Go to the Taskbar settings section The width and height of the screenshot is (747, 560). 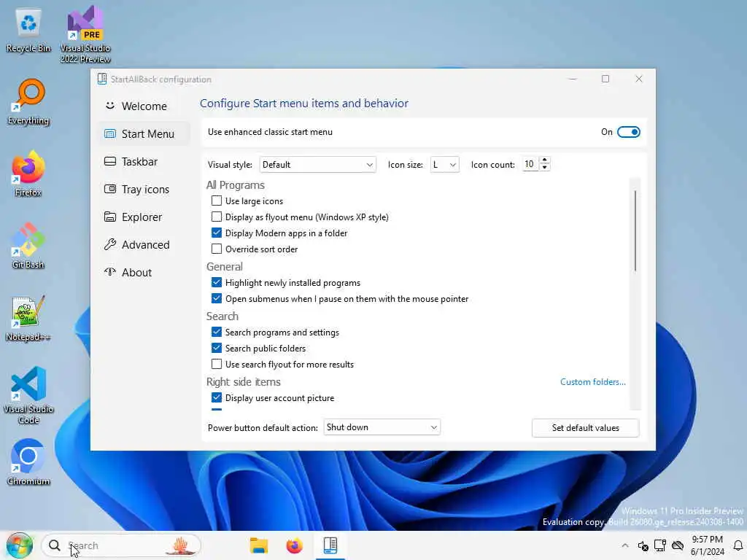coord(144,161)
